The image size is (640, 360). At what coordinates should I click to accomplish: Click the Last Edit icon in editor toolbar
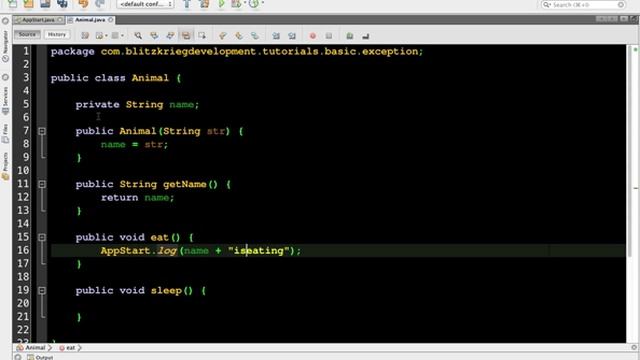(x=85, y=36)
